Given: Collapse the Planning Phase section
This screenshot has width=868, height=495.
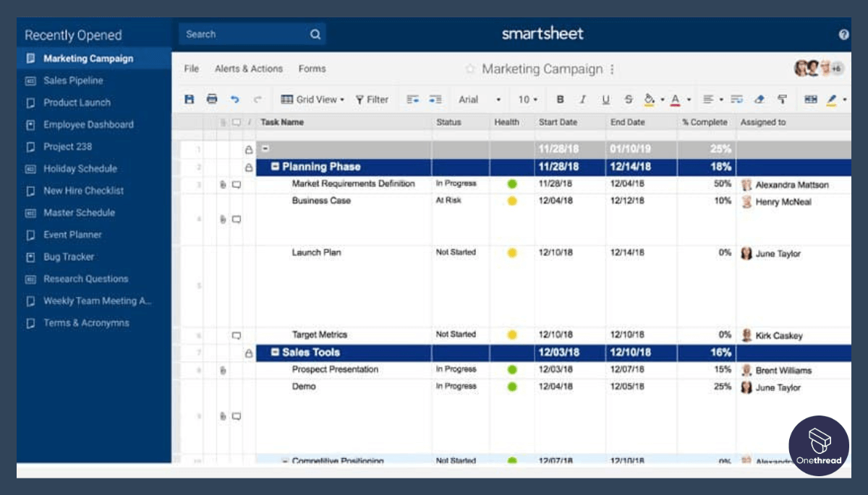Looking at the screenshot, I should point(273,166).
